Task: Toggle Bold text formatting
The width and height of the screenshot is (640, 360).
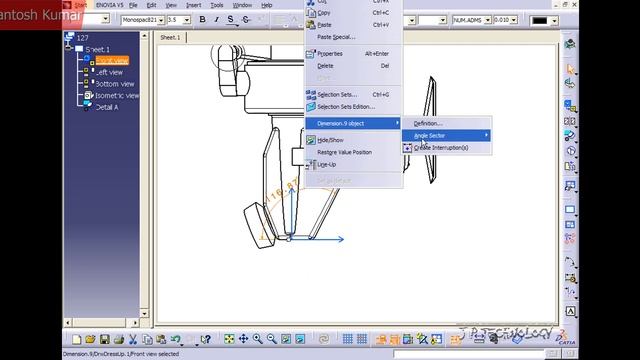Action: (x=202, y=19)
